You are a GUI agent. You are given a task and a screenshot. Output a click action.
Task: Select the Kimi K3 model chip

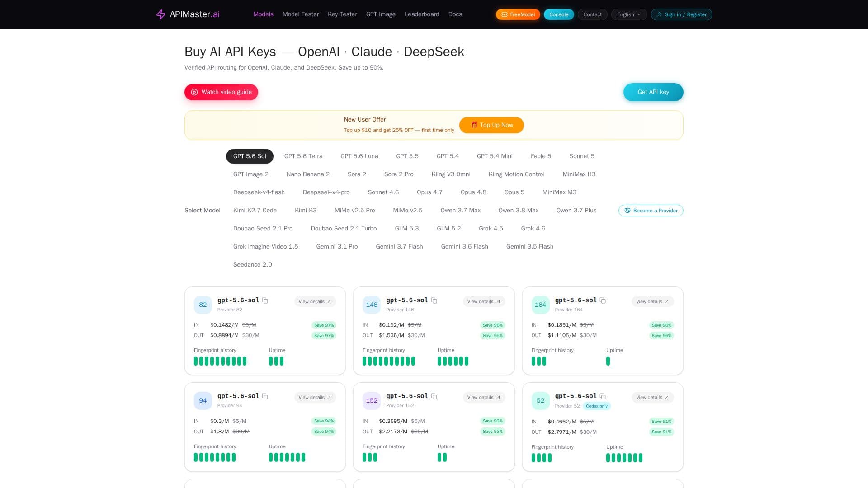(x=306, y=211)
